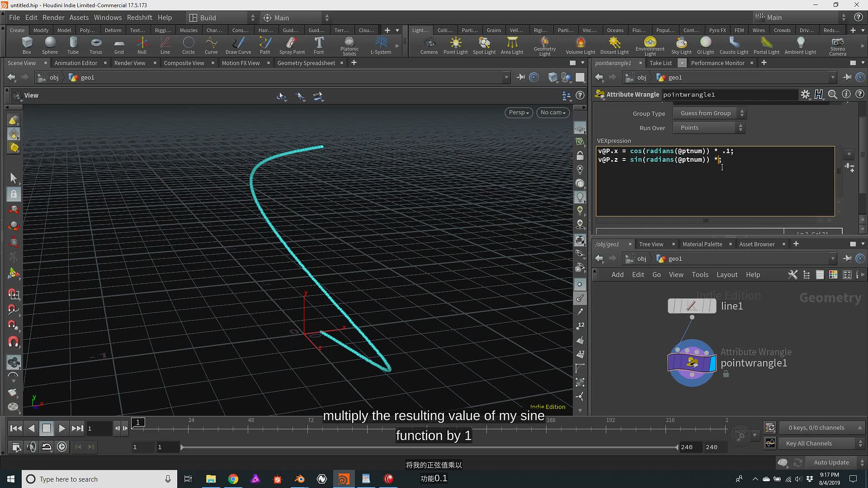Pick the Tube shelf tool

click(73, 46)
